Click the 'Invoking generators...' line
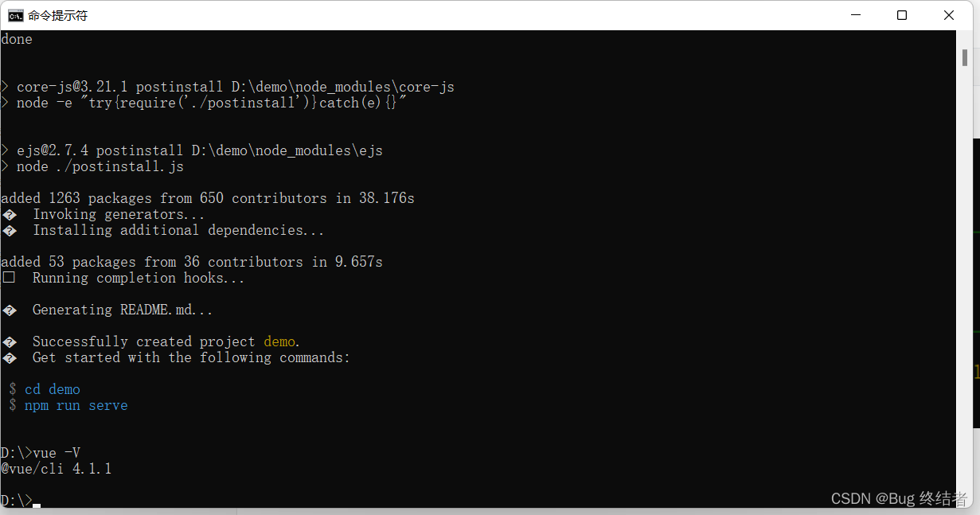 (119, 214)
